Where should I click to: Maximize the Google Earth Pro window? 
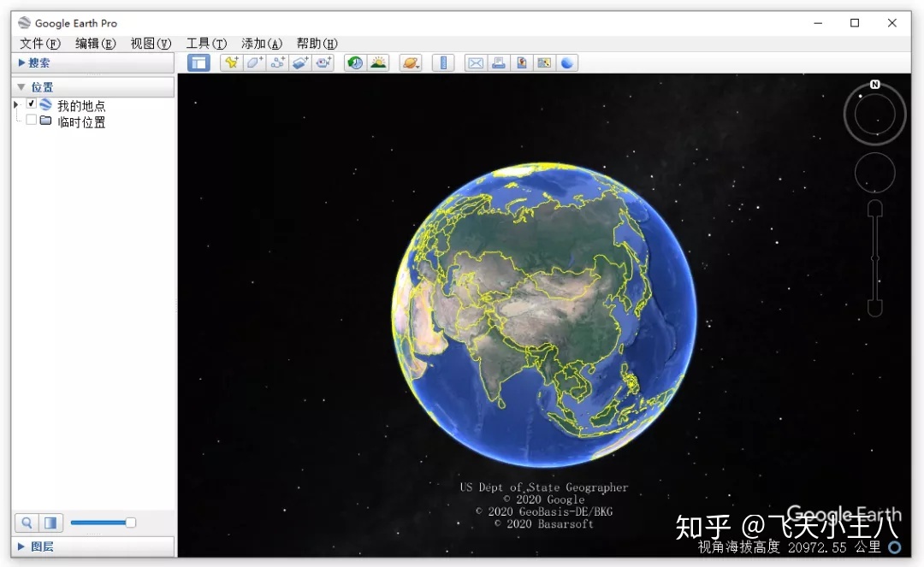point(855,23)
